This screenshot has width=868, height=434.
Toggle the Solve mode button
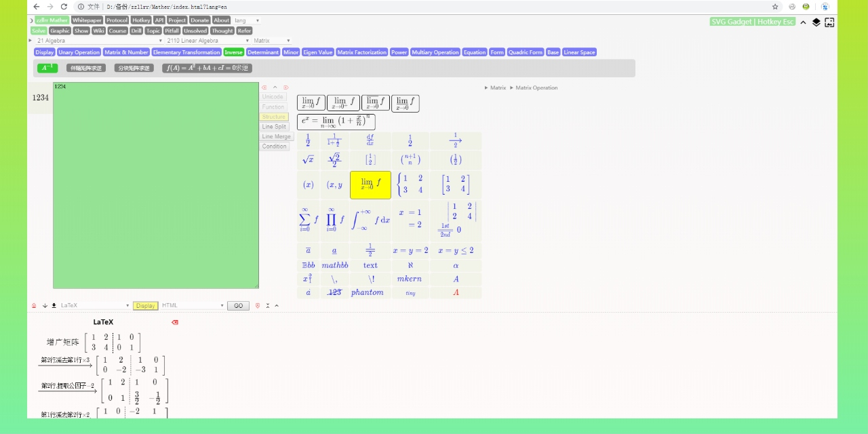coord(39,31)
